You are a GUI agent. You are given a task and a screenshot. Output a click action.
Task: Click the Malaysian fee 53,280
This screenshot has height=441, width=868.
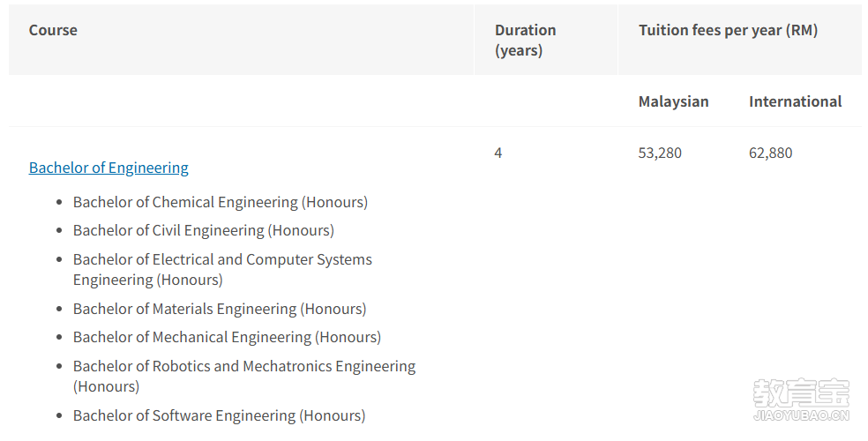coord(660,153)
